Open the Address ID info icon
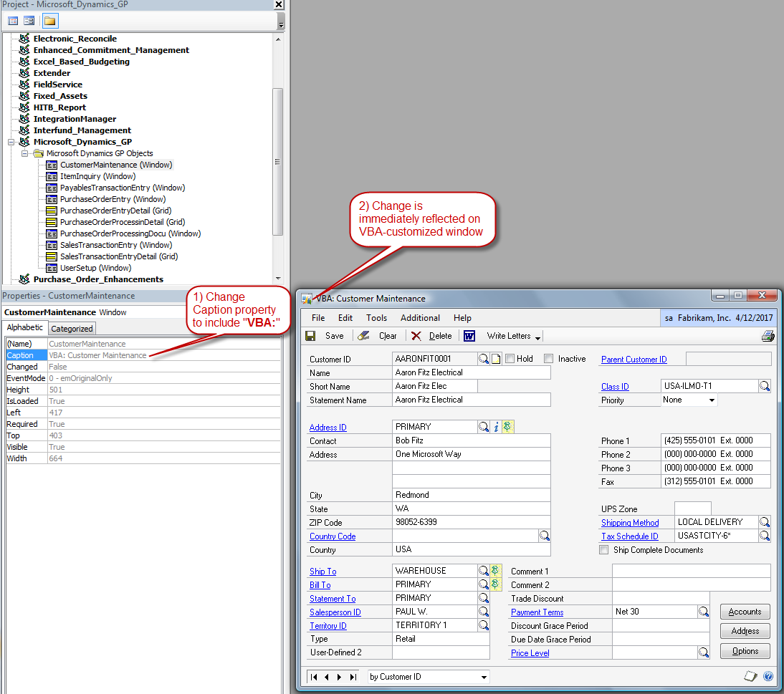This screenshot has height=694, width=784. click(496, 427)
